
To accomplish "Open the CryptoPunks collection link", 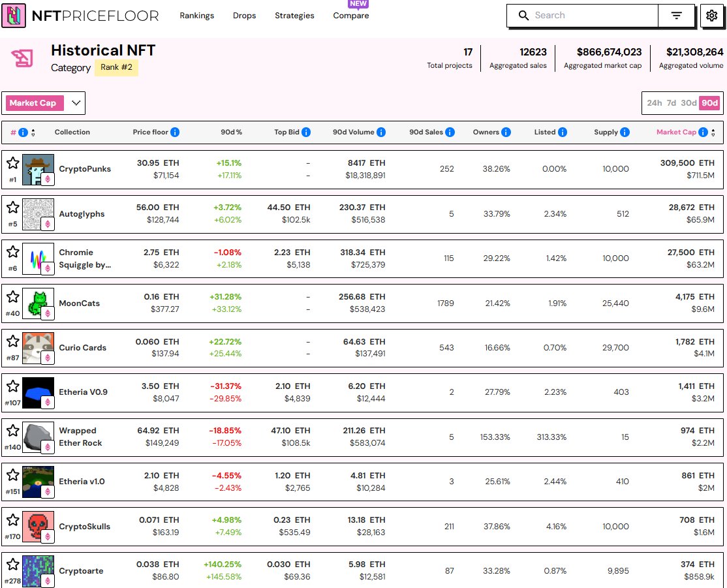I will (85, 169).
